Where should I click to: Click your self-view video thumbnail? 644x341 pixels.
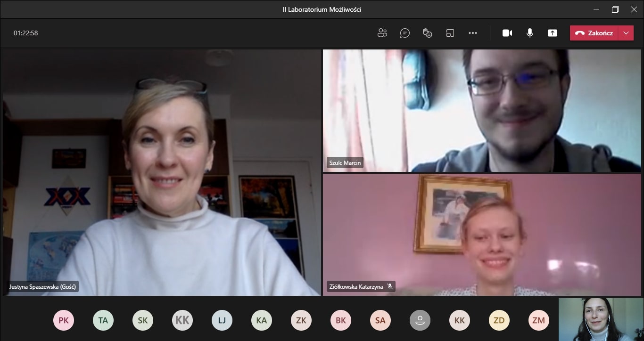click(600, 319)
